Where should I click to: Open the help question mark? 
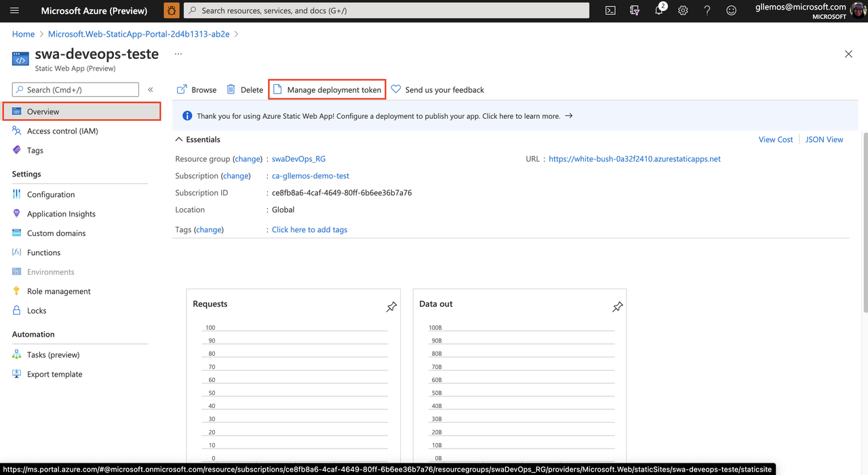(x=707, y=11)
